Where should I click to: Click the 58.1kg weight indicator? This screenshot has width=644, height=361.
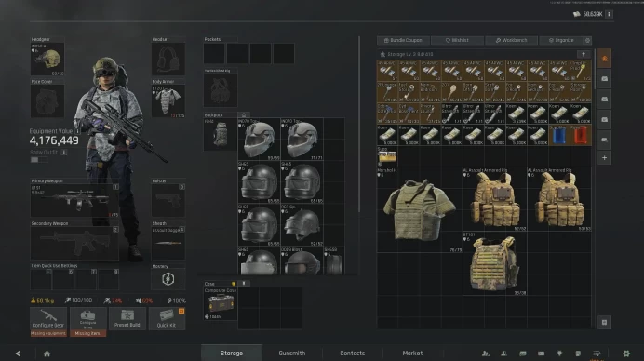tap(42, 301)
